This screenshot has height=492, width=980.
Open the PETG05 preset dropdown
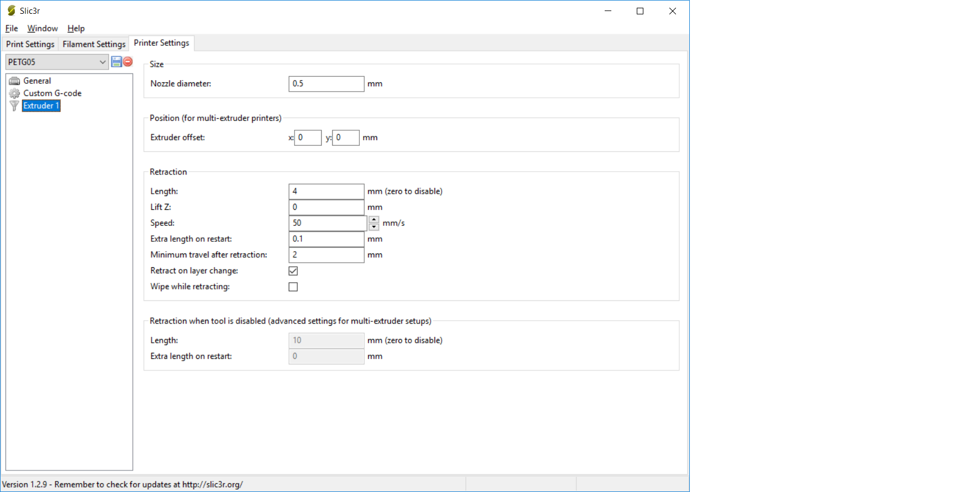102,62
